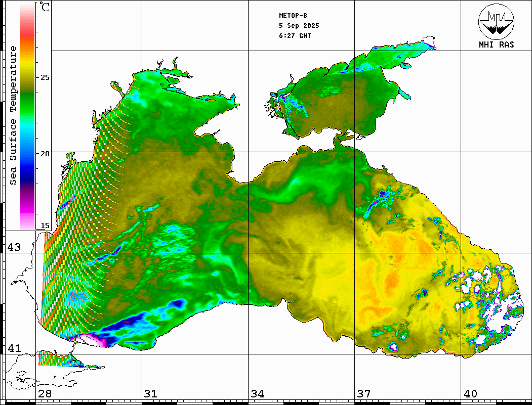Click the temperature color scale bar
This screenshot has width=532, height=405.
(x=27, y=116)
